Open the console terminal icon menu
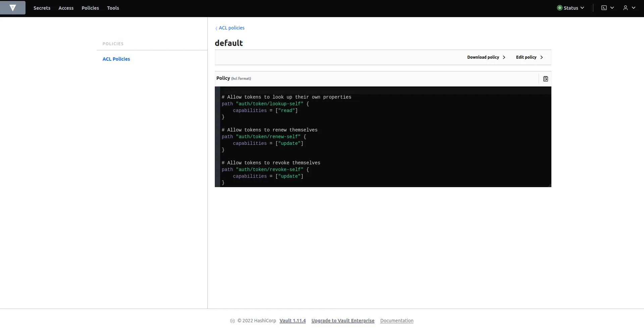644x331 pixels. pos(604,8)
